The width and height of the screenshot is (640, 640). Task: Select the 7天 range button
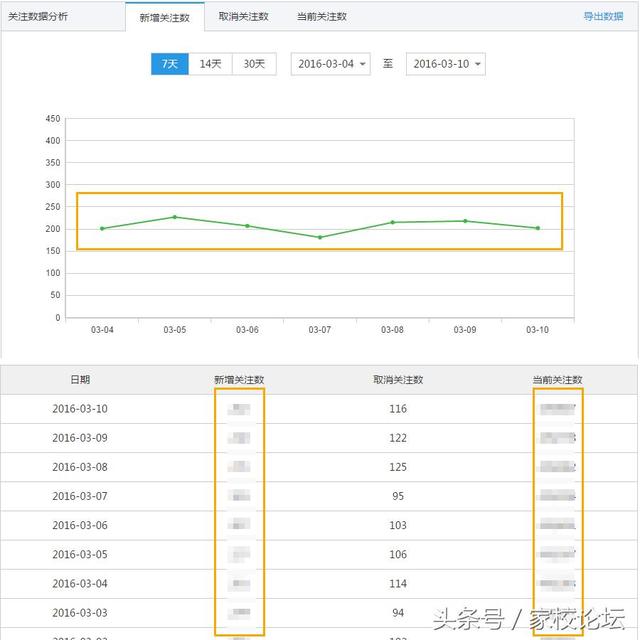pos(170,64)
